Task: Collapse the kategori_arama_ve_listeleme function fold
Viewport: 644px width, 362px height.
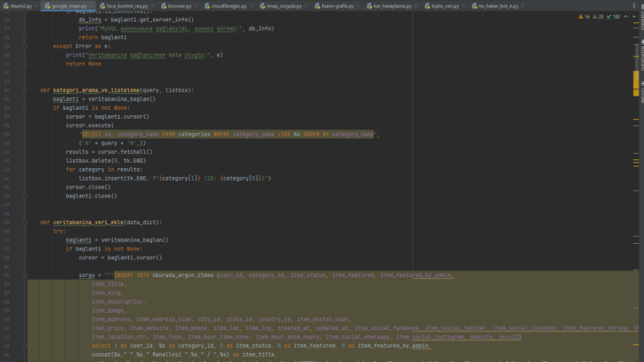Action: point(25,90)
